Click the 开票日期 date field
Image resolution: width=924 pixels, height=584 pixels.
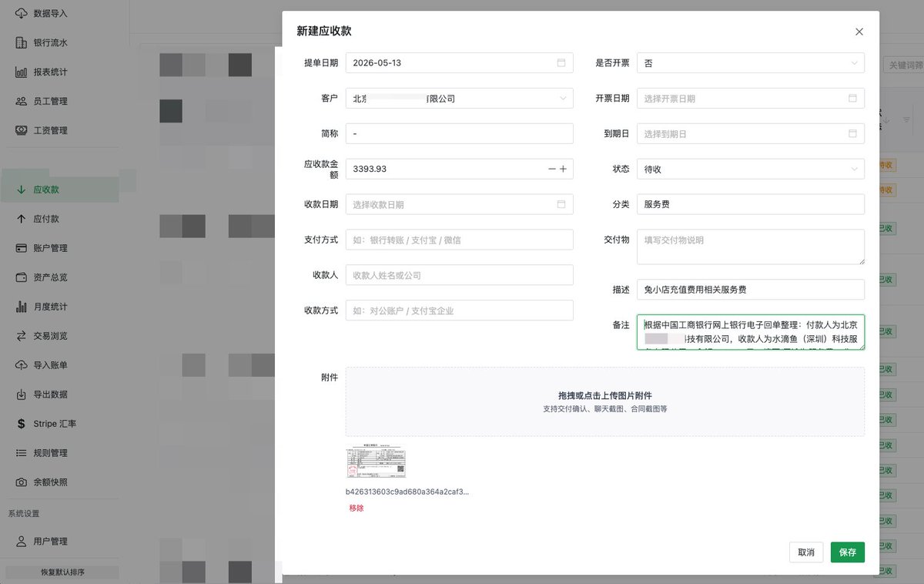751,99
